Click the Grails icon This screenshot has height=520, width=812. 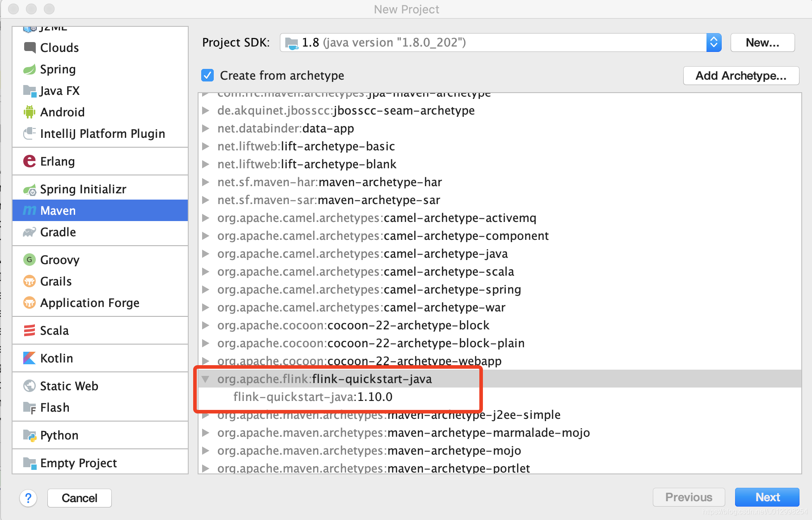click(x=30, y=281)
